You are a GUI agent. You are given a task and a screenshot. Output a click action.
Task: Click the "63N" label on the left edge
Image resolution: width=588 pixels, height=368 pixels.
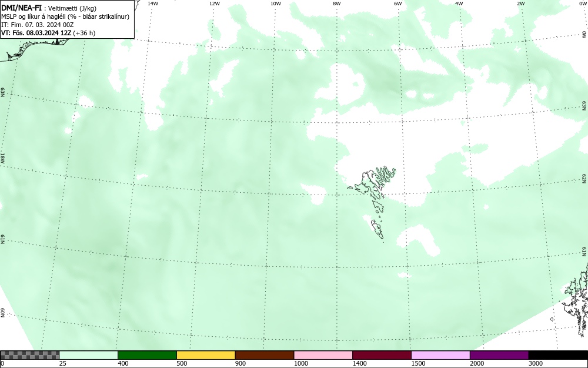pos(2,92)
